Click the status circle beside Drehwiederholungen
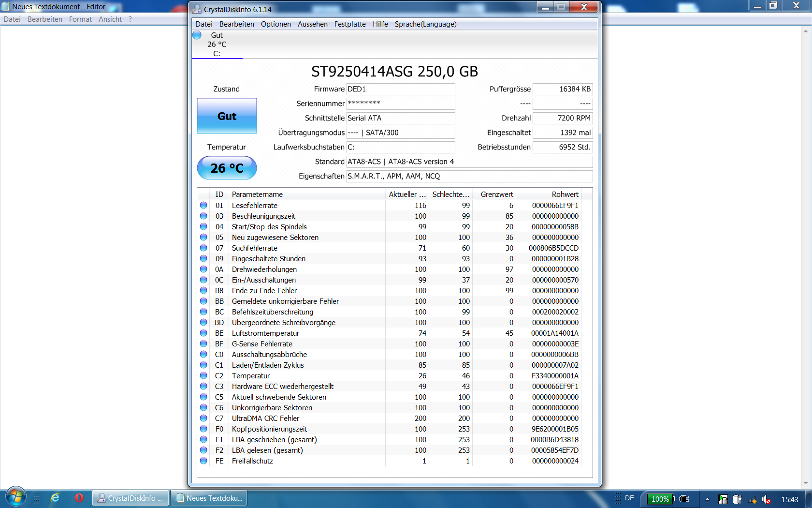The width and height of the screenshot is (812, 508). point(203,269)
